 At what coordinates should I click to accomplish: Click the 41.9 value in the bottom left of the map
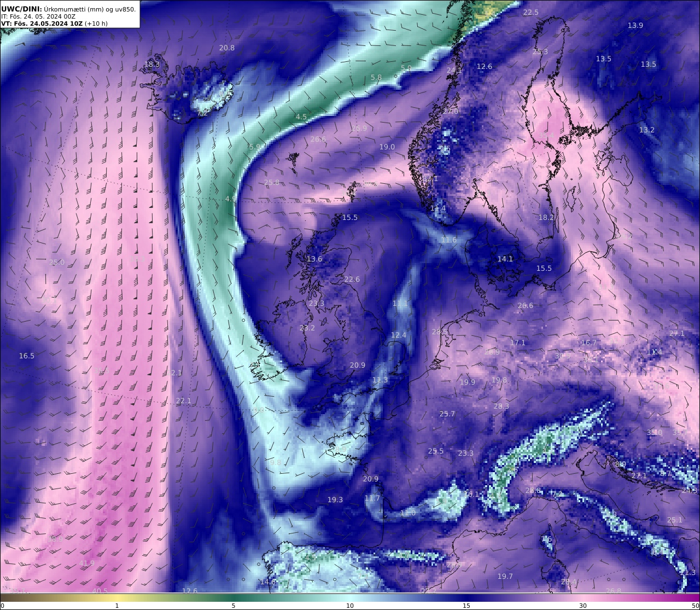pos(87,563)
